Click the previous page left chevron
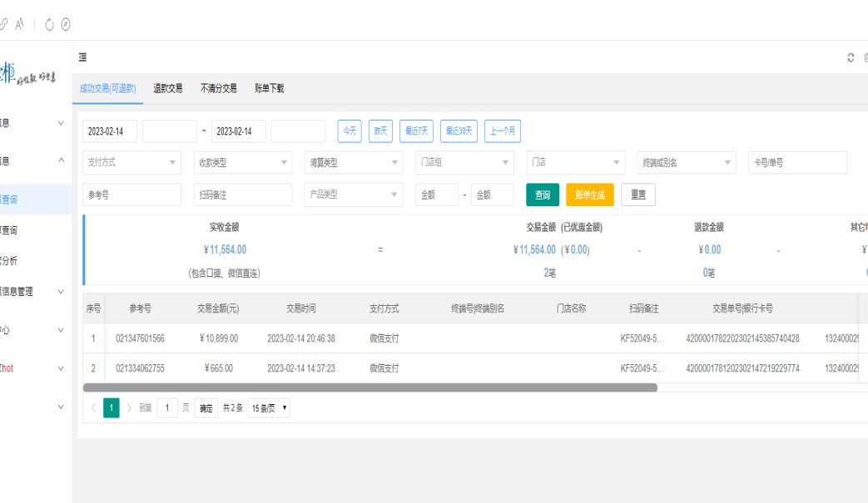The height and width of the screenshot is (503, 868). 92,408
